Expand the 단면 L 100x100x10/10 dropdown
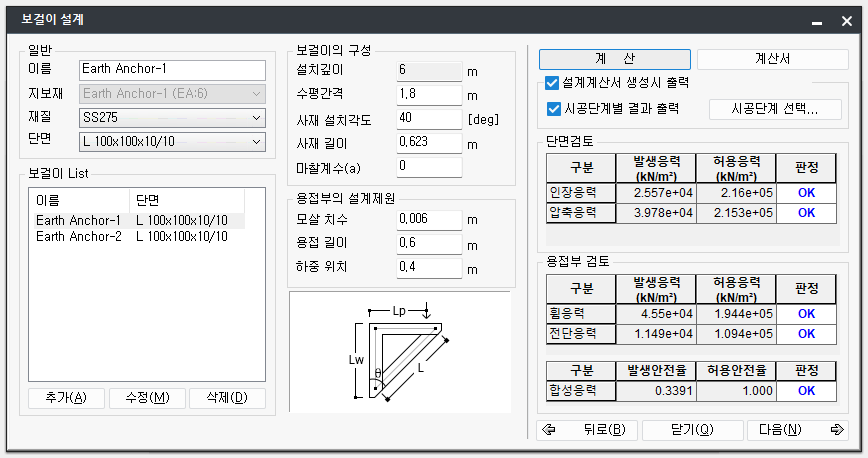This screenshot has width=868, height=458. click(x=172, y=142)
